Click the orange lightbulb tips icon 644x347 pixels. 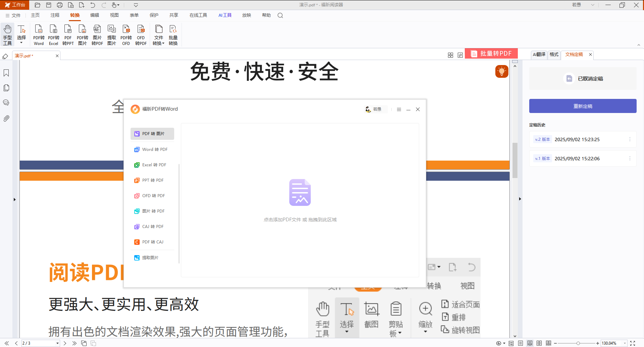click(x=502, y=71)
